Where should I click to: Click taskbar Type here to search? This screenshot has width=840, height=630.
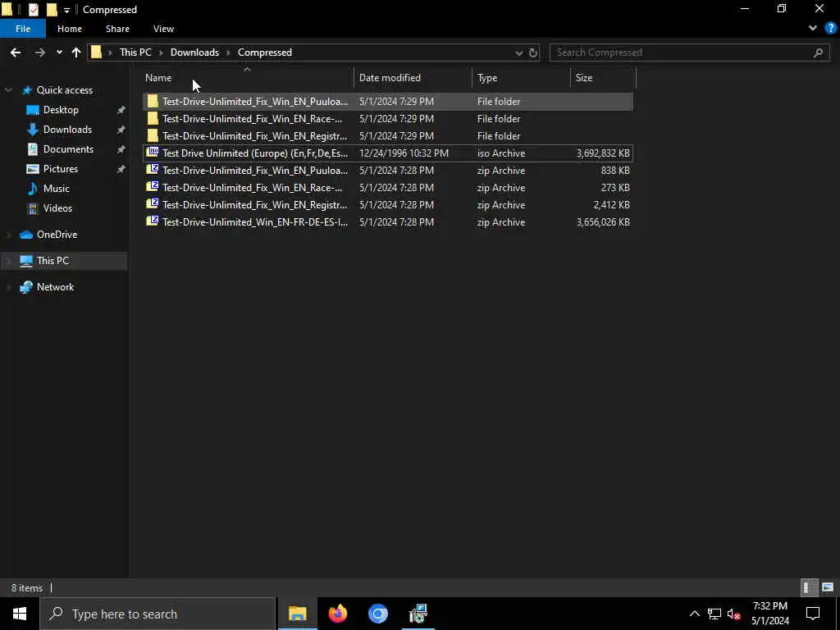pyautogui.click(x=158, y=614)
